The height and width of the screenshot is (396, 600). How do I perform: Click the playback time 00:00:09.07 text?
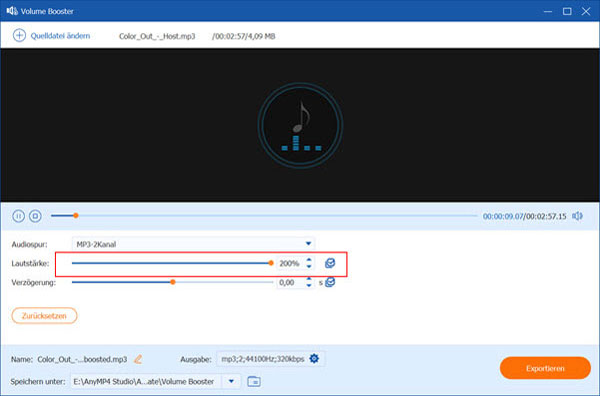coord(502,216)
